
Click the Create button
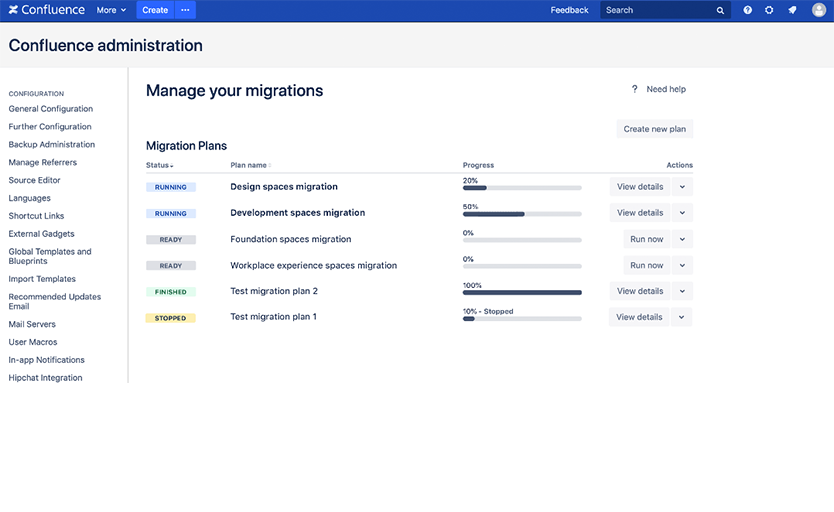[155, 10]
